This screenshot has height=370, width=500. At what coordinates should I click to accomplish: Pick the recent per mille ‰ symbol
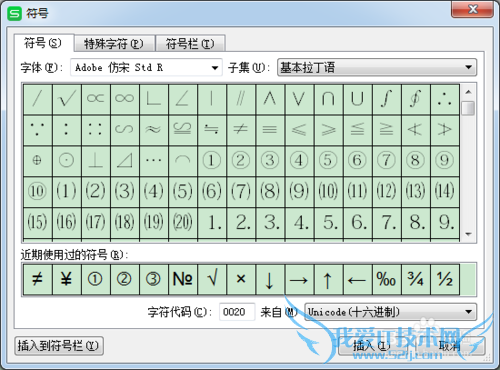click(x=387, y=279)
